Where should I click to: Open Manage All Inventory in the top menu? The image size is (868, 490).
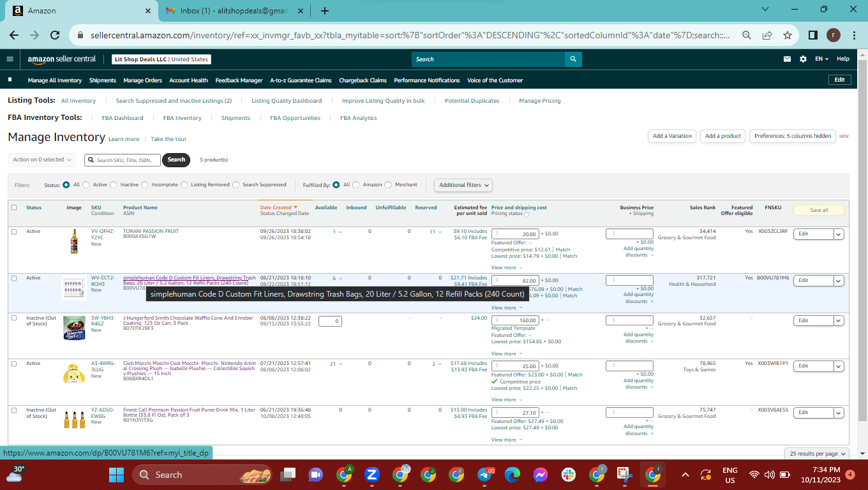click(55, 80)
